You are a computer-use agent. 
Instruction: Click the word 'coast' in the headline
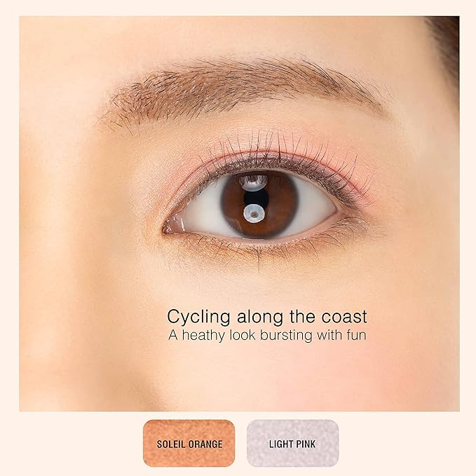[x=344, y=317]
